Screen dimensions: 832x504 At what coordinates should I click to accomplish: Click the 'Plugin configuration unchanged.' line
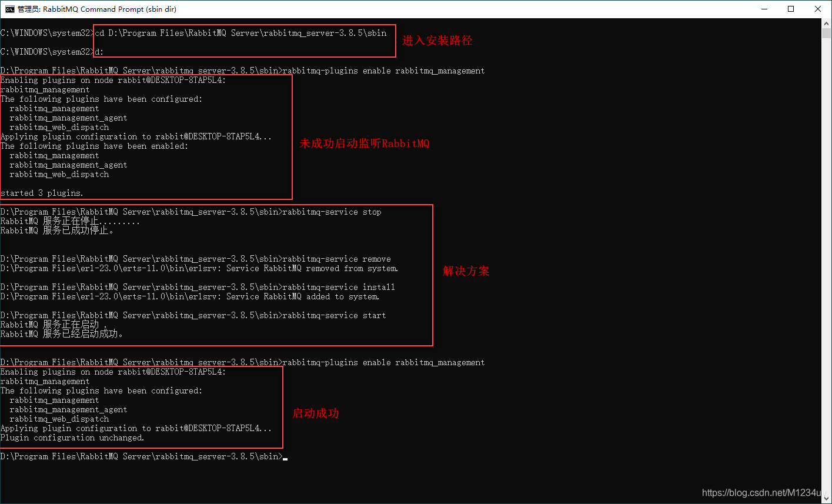tap(72, 438)
